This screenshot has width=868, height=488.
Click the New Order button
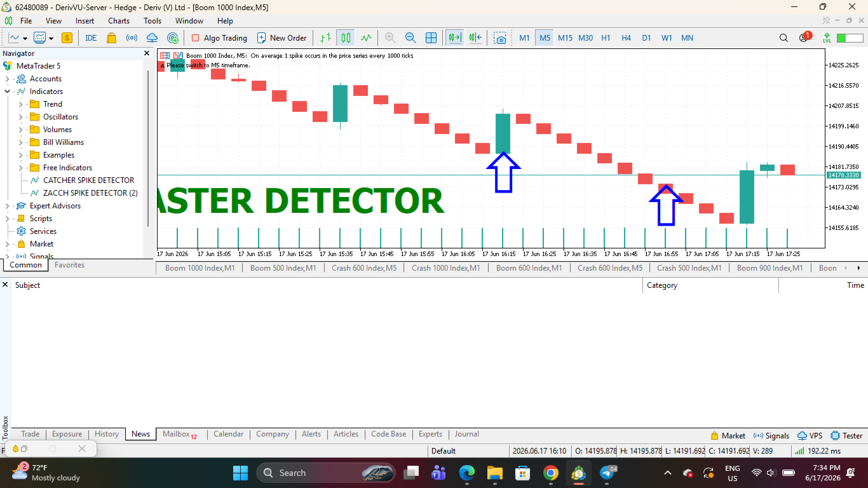click(x=281, y=37)
